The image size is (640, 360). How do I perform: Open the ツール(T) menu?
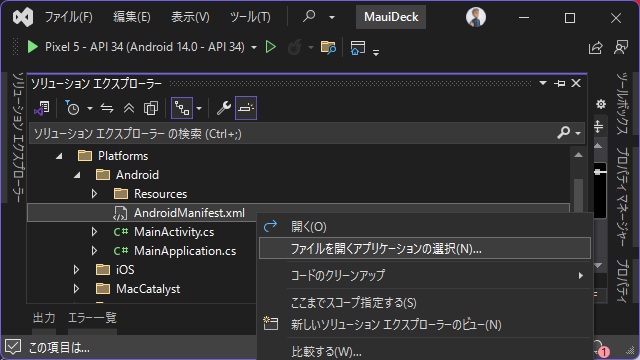tap(250, 17)
